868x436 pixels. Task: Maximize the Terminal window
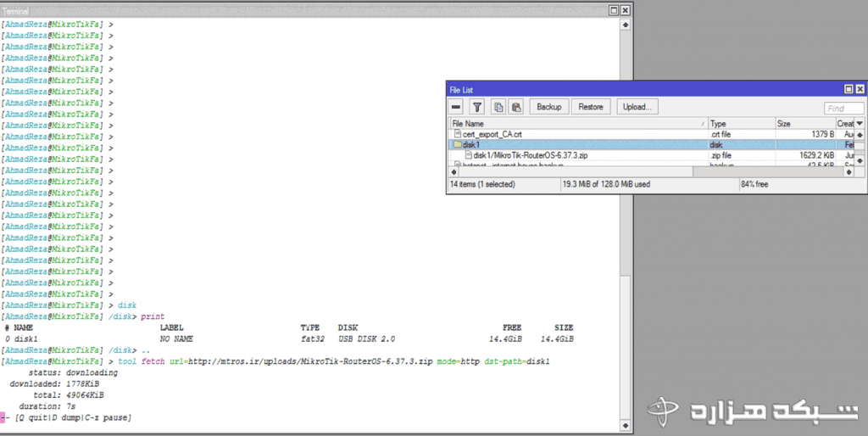tap(614, 10)
